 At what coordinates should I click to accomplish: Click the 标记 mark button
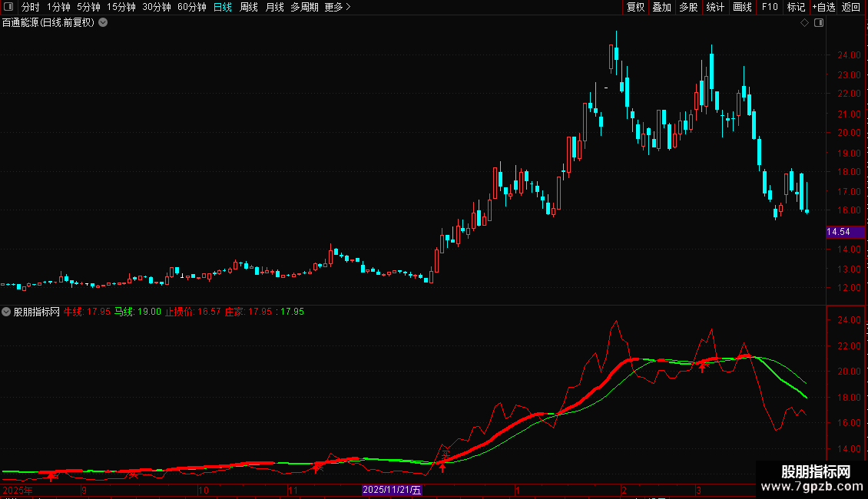[x=796, y=7]
